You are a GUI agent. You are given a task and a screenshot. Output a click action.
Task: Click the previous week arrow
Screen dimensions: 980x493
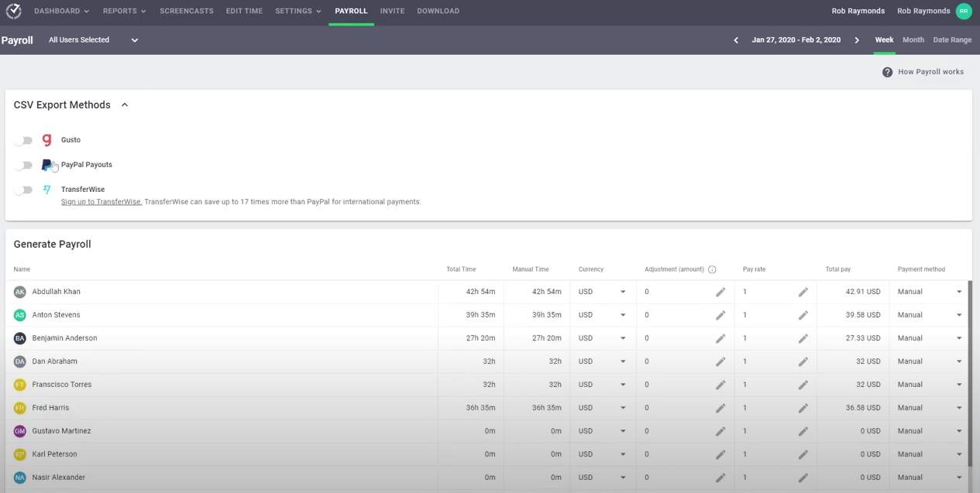click(x=735, y=39)
